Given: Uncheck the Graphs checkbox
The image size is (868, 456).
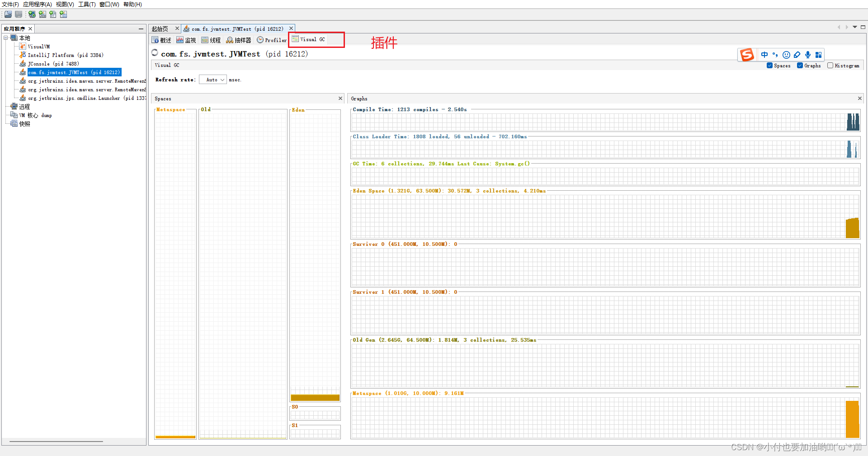Looking at the screenshot, I should point(800,66).
